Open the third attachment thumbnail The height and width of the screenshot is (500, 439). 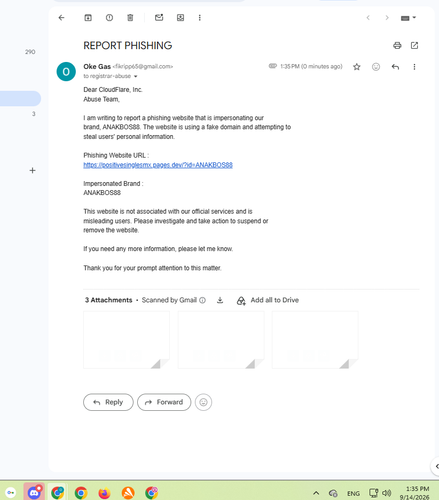point(315,340)
